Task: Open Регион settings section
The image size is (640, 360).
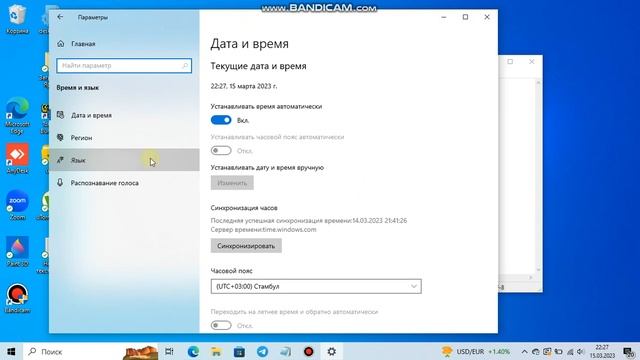Action: pyautogui.click(x=124, y=138)
